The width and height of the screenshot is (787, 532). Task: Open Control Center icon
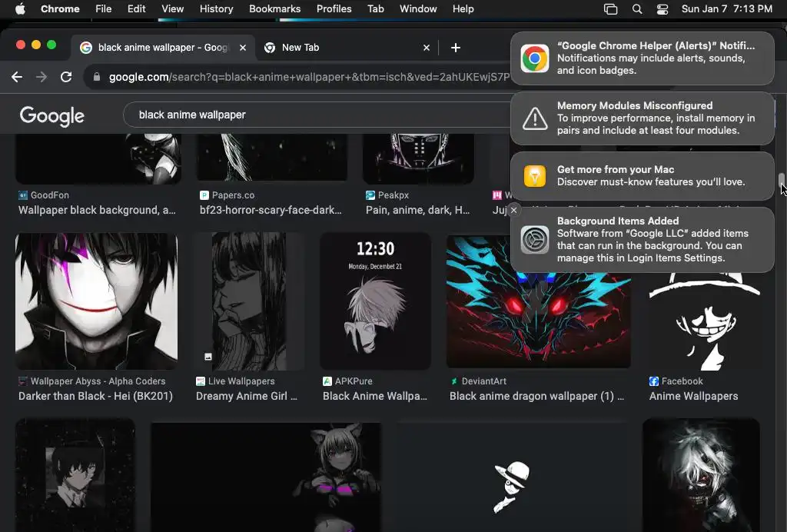point(662,9)
